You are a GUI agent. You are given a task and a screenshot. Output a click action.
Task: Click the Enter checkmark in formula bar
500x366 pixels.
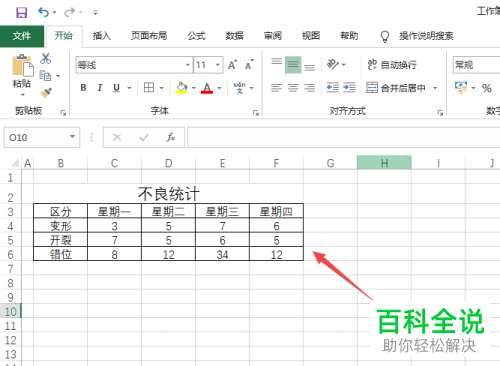click(x=144, y=137)
